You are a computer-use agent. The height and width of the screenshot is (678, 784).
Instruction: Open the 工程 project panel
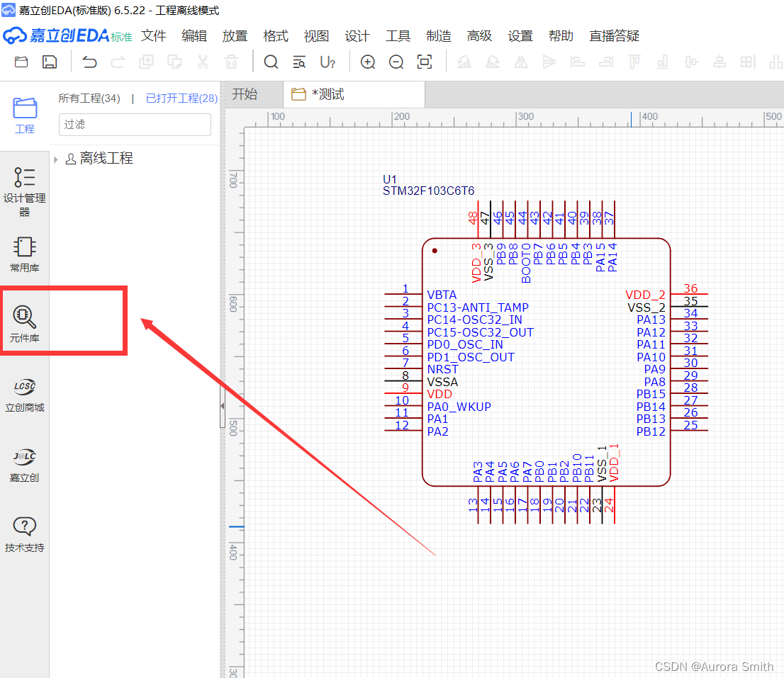point(25,116)
